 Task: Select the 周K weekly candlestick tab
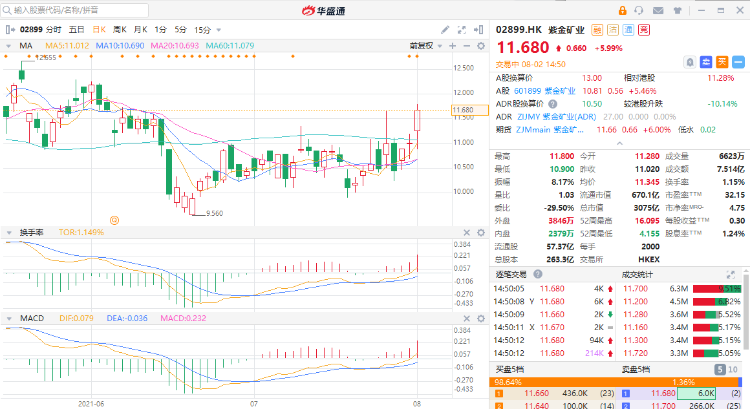(x=120, y=30)
